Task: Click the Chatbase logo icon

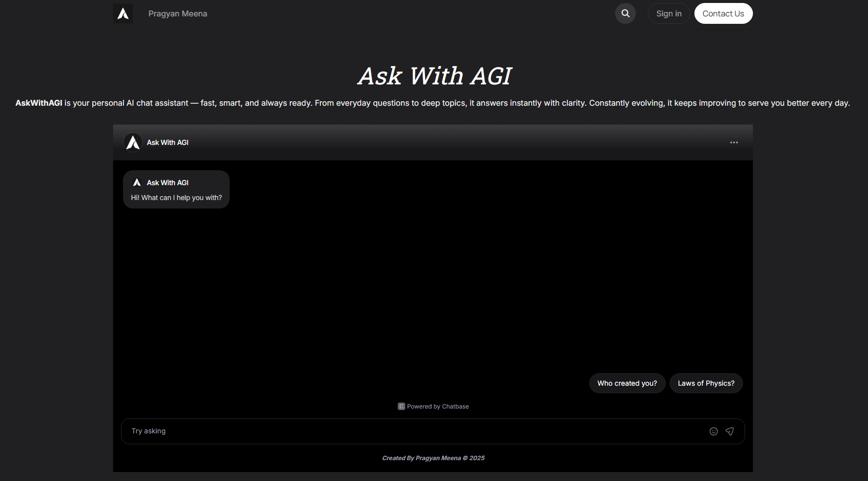Action: (401, 407)
